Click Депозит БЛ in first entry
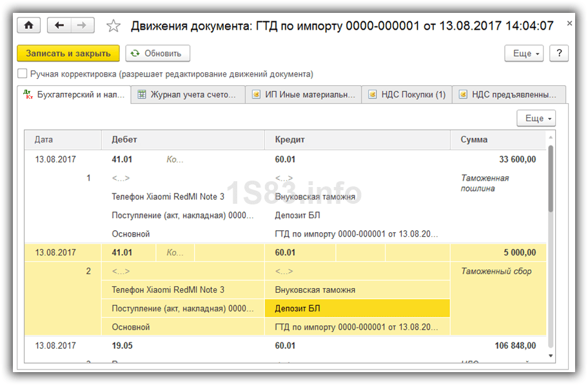Viewport: 588px width, 385px height. pos(297,215)
